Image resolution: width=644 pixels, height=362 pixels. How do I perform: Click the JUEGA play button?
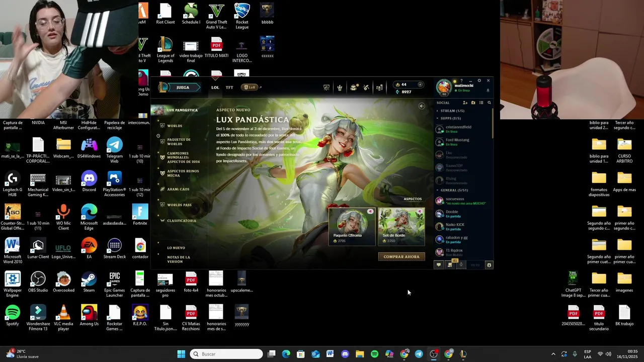(183, 87)
